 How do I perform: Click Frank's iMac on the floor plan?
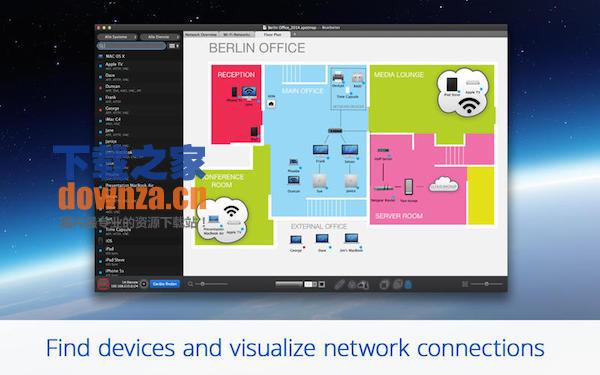pos(320,151)
